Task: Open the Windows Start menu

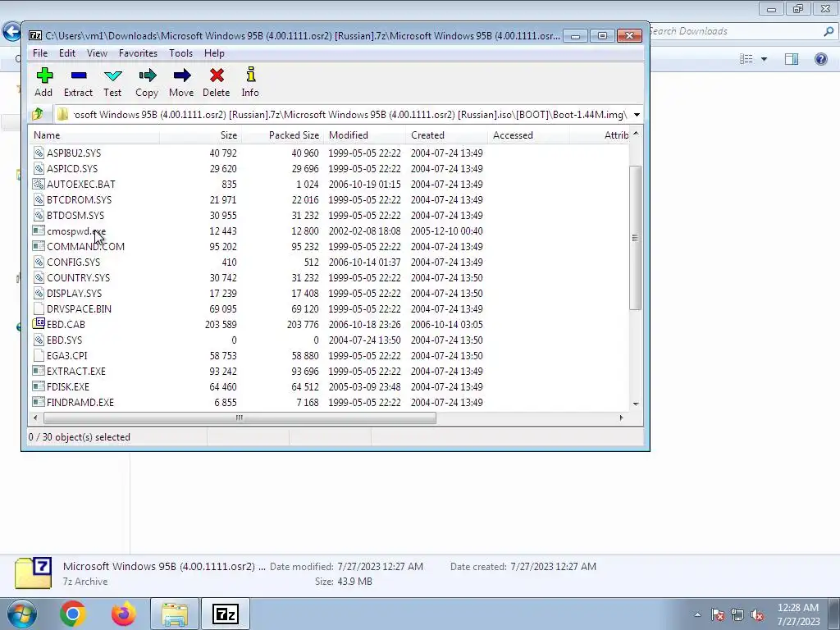Action: coord(21,614)
